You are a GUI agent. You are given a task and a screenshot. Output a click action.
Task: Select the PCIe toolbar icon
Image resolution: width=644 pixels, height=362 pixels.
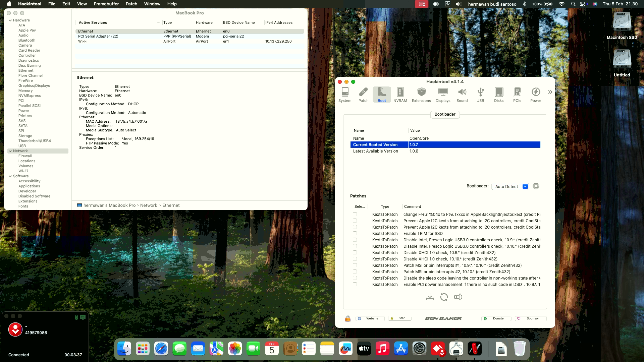point(517,95)
